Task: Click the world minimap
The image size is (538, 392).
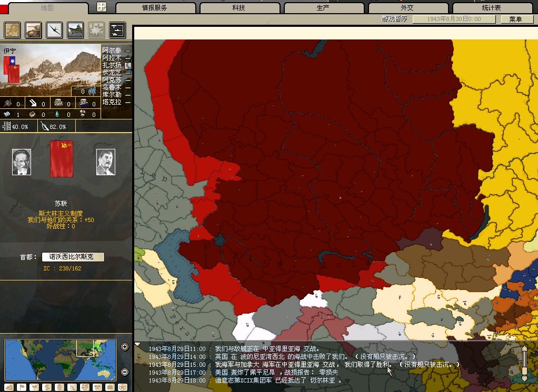Action: 61,360
